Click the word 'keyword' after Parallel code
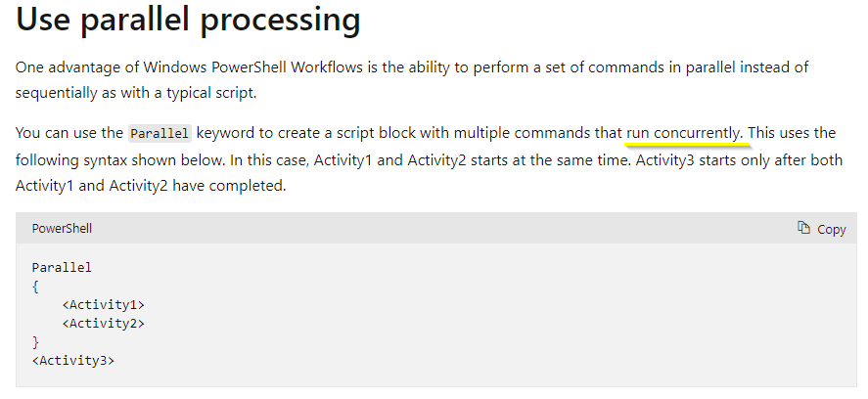This screenshot has height=399, width=868. pyautogui.click(x=225, y=133)
